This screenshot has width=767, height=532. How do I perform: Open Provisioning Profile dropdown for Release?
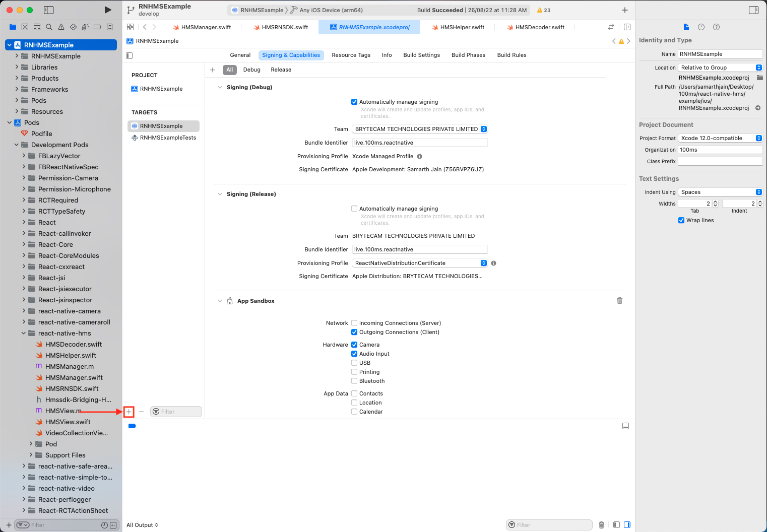420,263
